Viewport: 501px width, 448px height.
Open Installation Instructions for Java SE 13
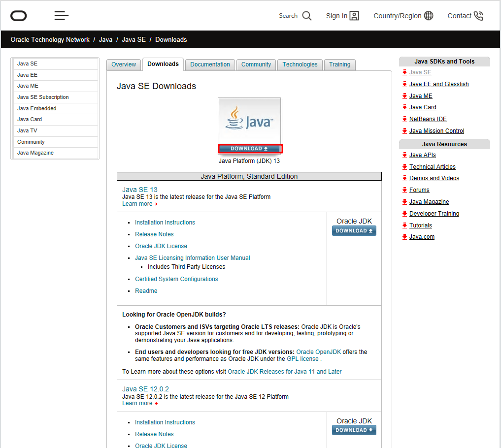click(x=165, y=222)
